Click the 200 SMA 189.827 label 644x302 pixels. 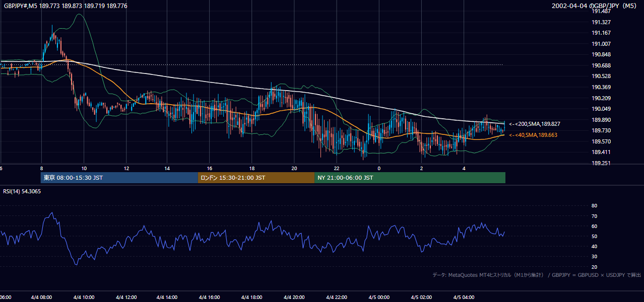pos(534,124)
